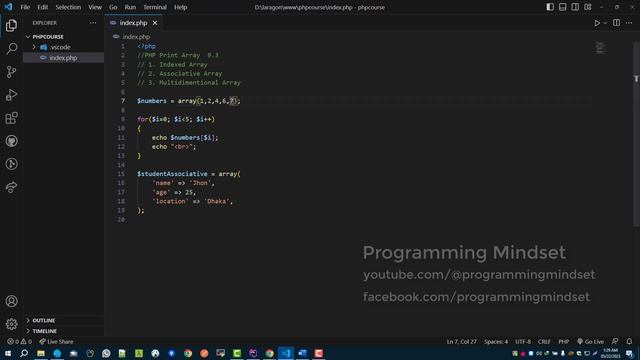Click the Run Code play button
The width and height of the screenshot is (640, 360).
click(x=597, y=23)
